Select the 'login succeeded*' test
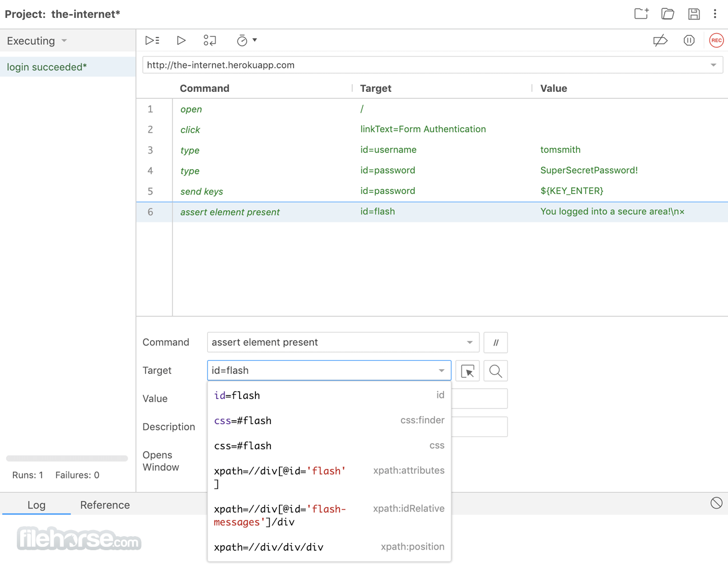Viewport: 728px width, 567px height. [x=68, y=67]
